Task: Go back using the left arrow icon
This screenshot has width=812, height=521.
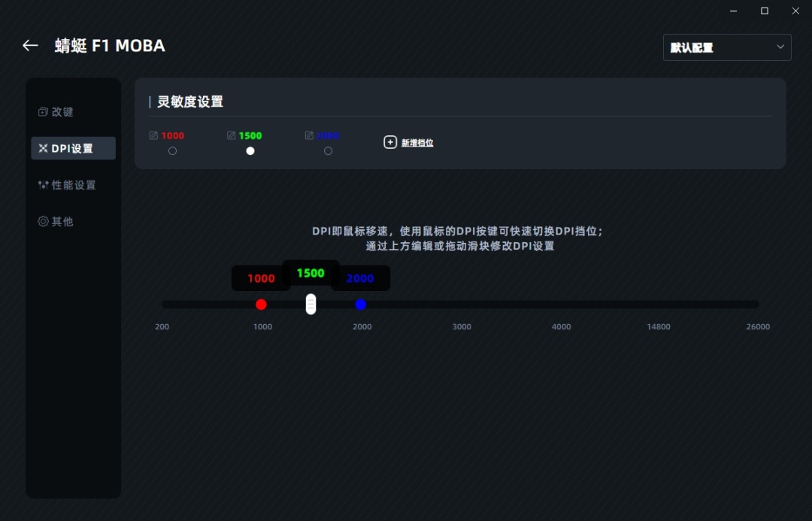Action: 30,46
